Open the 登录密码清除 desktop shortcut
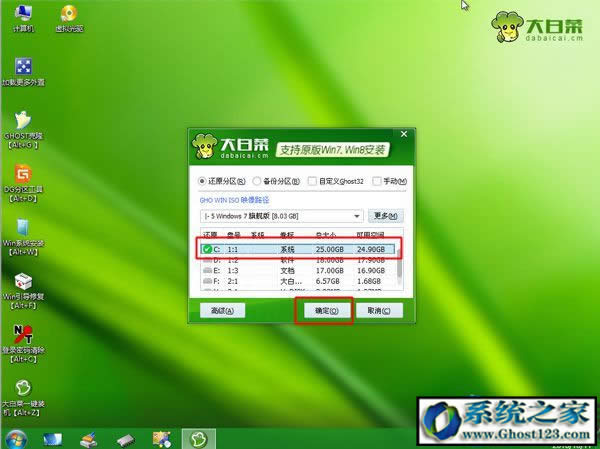The width and height of the screenshot is (600, 449). 21,336
